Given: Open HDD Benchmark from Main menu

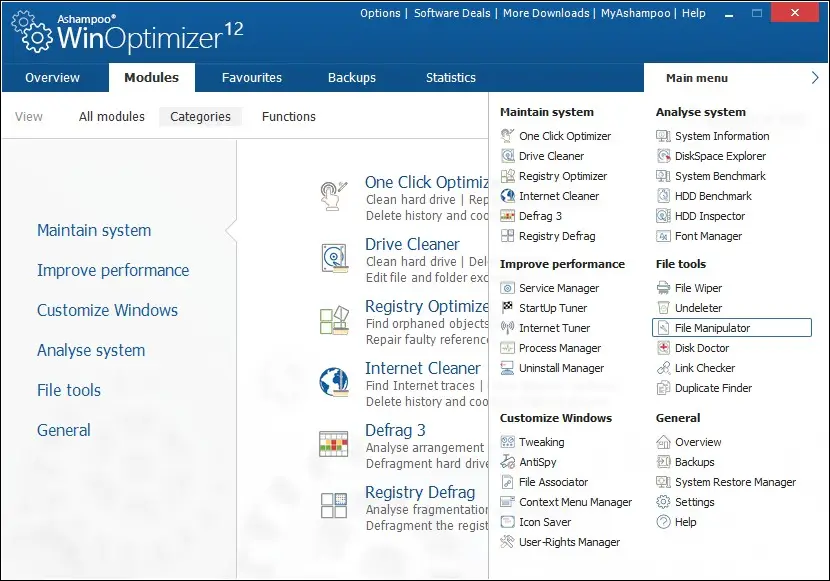Looking at the screenshot, I should click(x=713, y=196).
